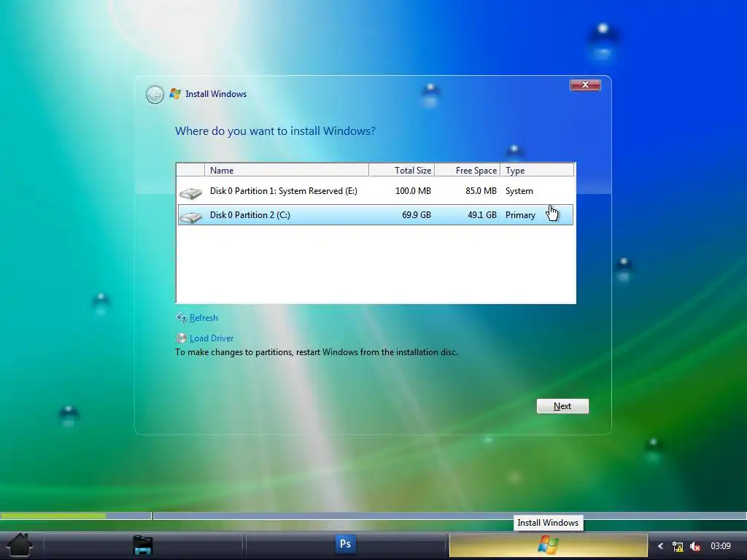
Task: Click the Refresh arrows icon
Action: (181, 318)
